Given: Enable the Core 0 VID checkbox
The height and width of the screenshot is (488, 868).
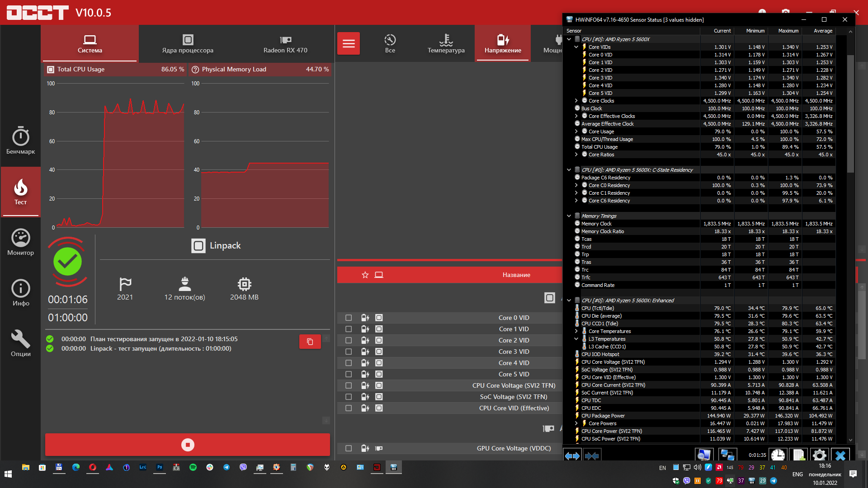Looking at the screenshot, I should point(349,318).
